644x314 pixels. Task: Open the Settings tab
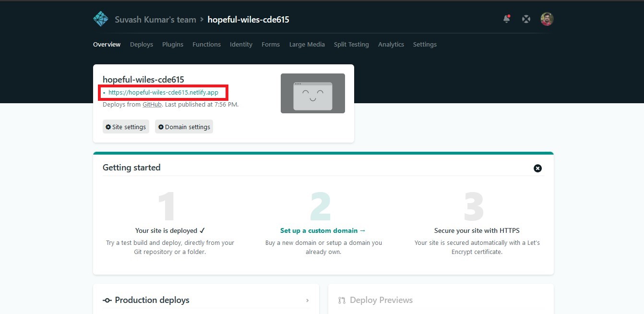pos(425,44)
